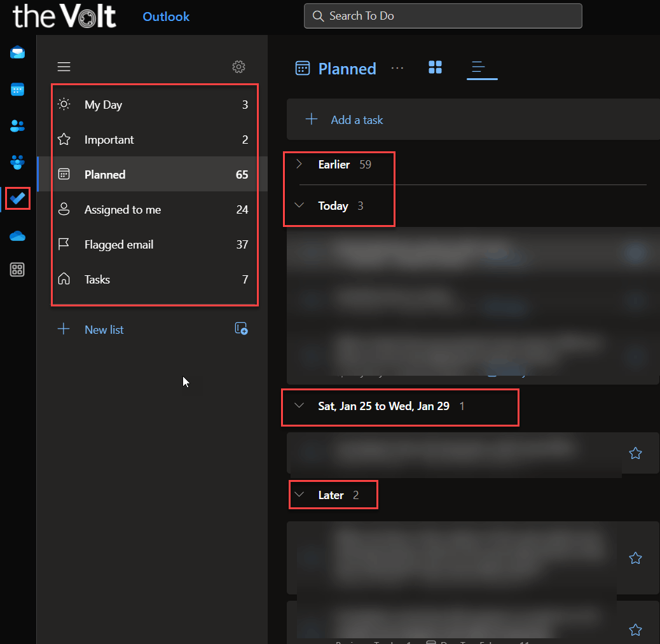Image resolution: width=660 pixels, height=644 pixels.
Task: Open the Flagged email list
Action: point(154,244)
